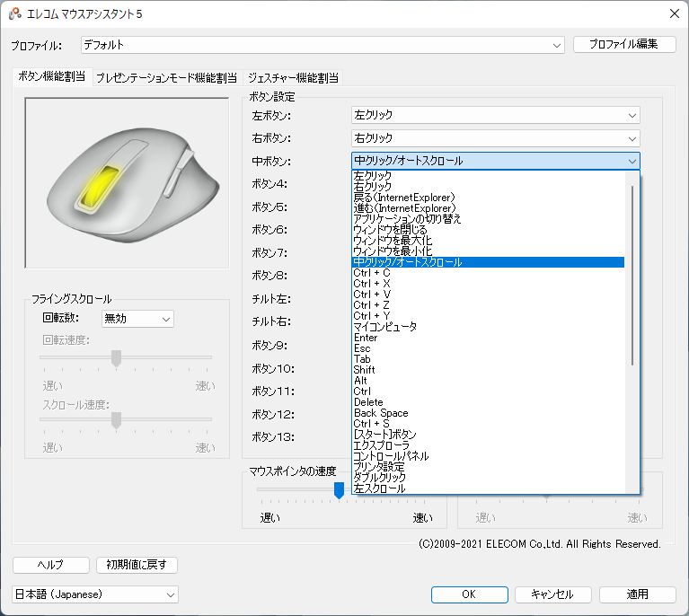The image size is (689, 616).
Task: Click the スクロール速度 slider handle
Action: 116,420
